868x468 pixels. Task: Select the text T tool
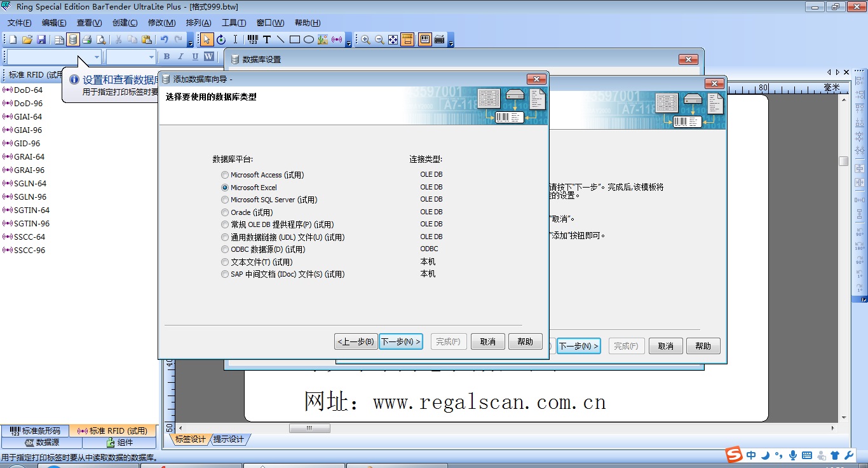[x=267, y=39]
